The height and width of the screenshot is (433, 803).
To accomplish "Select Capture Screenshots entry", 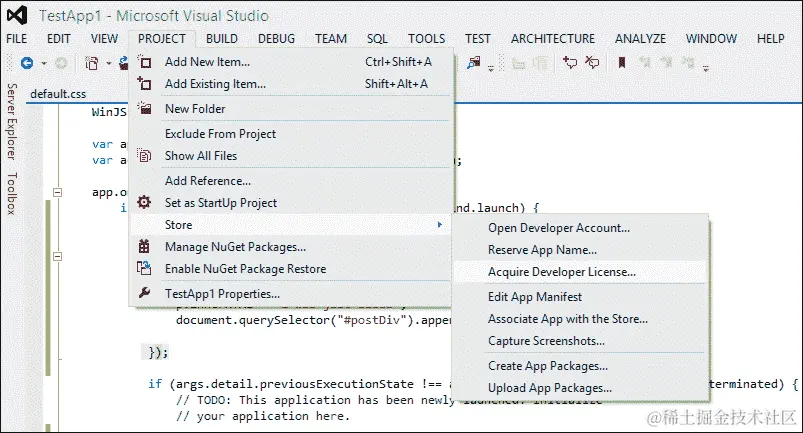I will [x=580, y=341].
